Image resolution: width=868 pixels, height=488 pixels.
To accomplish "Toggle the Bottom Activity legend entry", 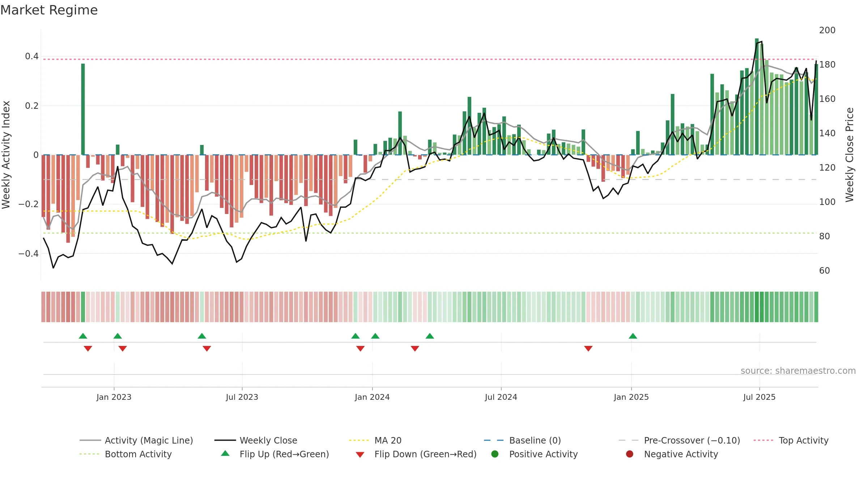I will [125, 454].
